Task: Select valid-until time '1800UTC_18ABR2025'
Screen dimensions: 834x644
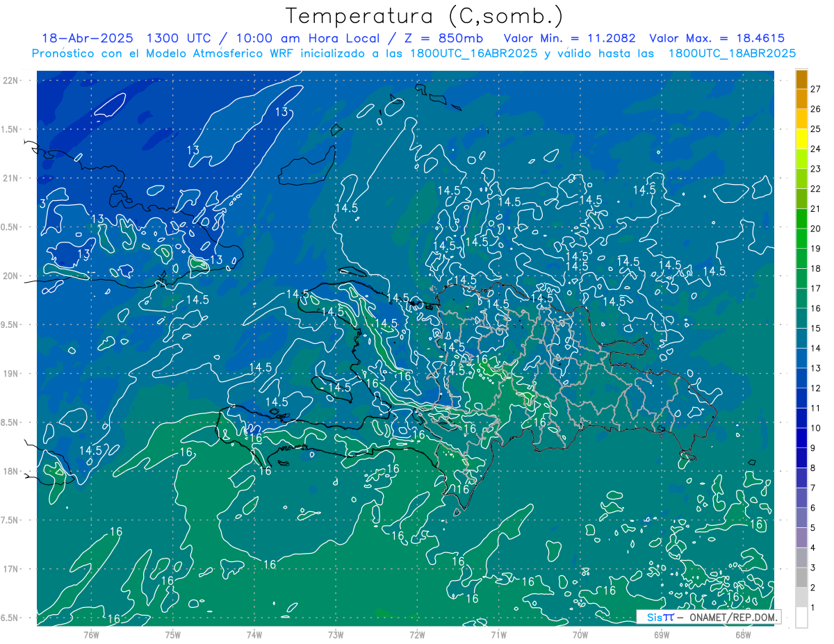Action: click(732, 53)
